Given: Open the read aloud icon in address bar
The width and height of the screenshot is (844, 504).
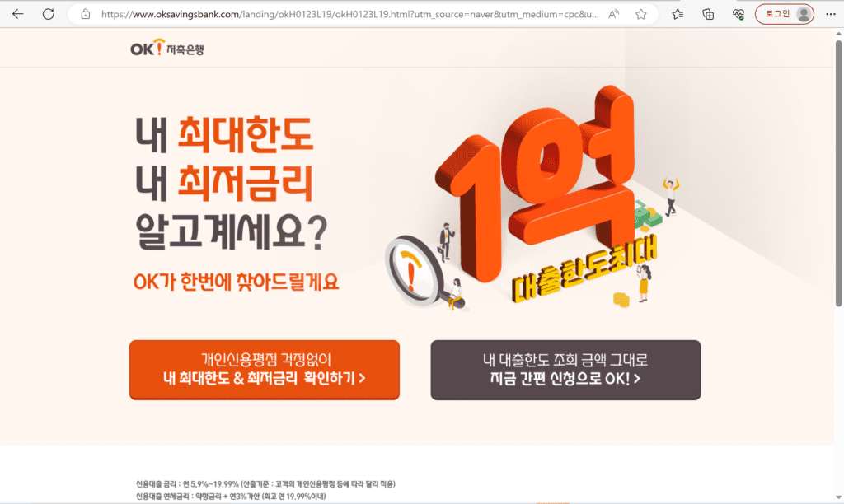Looking at the screenshot, I should click(613, 15).
